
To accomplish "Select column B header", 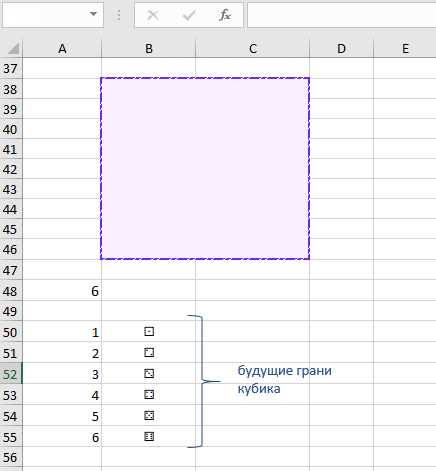I will [149, 49].
